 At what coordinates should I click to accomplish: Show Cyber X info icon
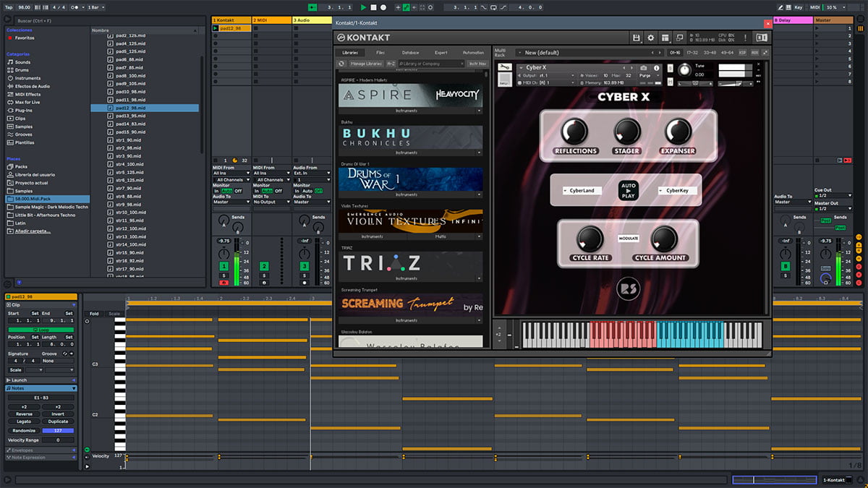[657, 68]
